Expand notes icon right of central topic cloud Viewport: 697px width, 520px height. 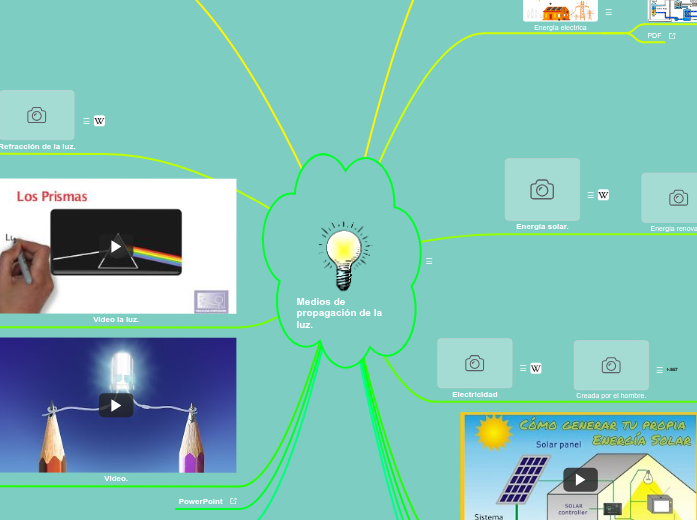428,261
